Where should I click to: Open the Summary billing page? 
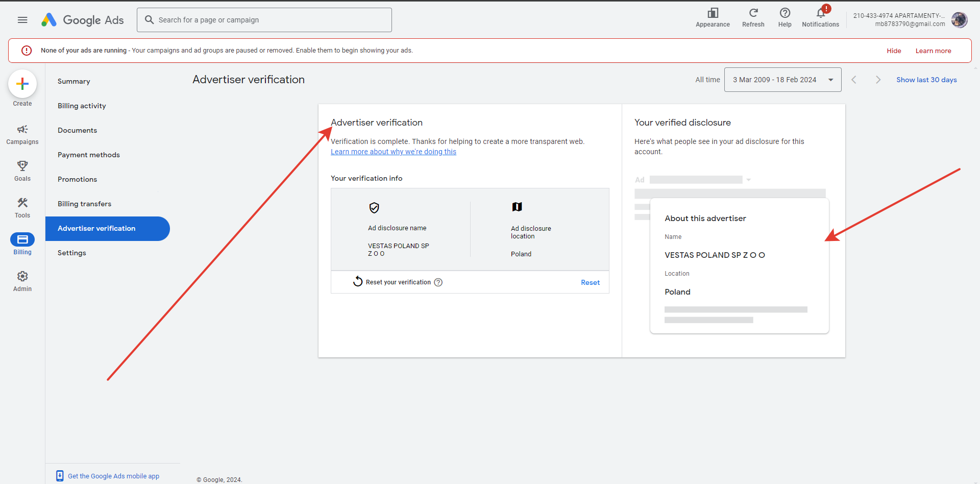[x=74, y=81]
